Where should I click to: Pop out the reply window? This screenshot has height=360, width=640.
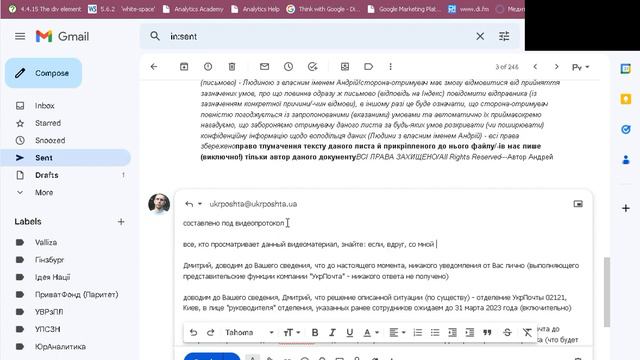point(578,204)
